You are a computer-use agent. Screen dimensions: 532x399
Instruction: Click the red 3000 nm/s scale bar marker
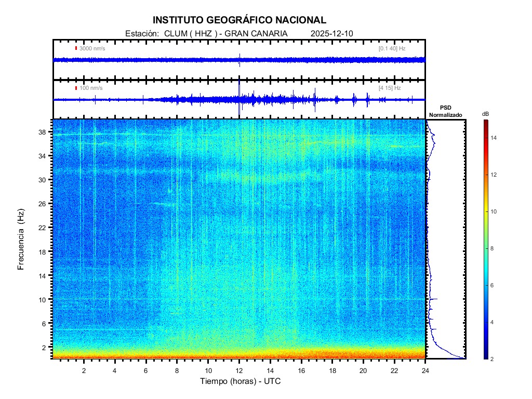point(76,48)
